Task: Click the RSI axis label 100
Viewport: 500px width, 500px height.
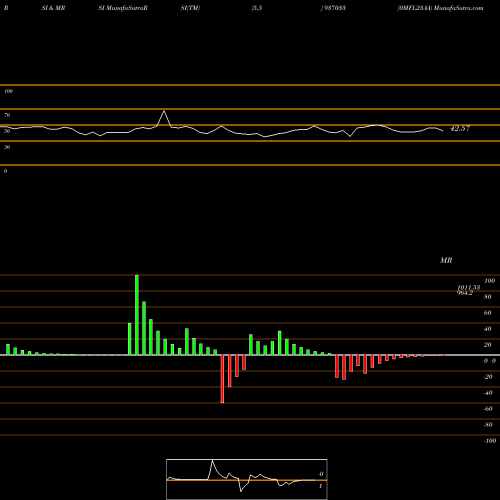Action: coord(8,91)
